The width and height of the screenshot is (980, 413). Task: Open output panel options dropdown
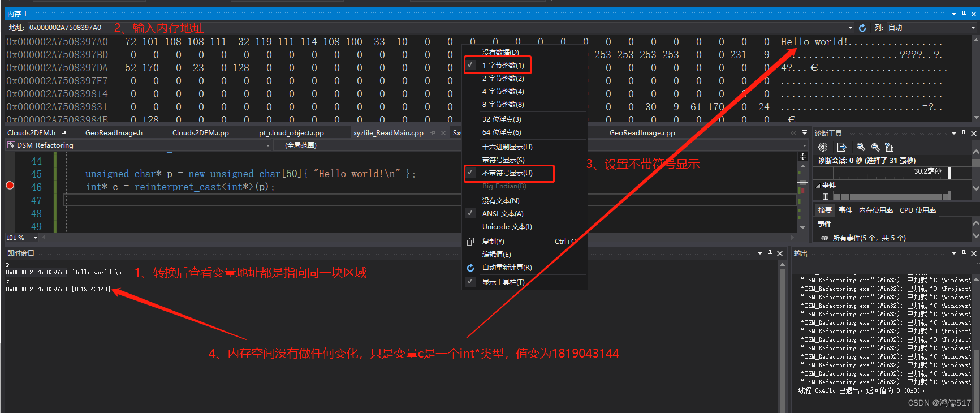pyautogui.click(x=954, y=253)
